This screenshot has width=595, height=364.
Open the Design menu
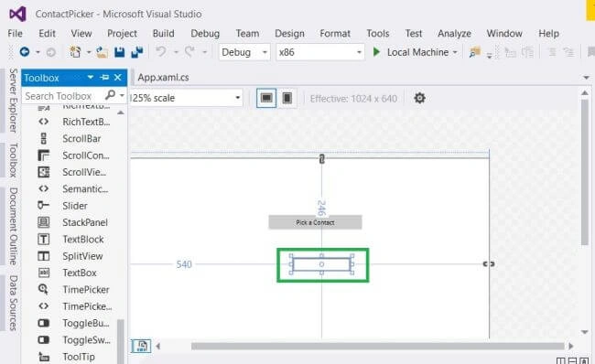click(x=289, y=33)
